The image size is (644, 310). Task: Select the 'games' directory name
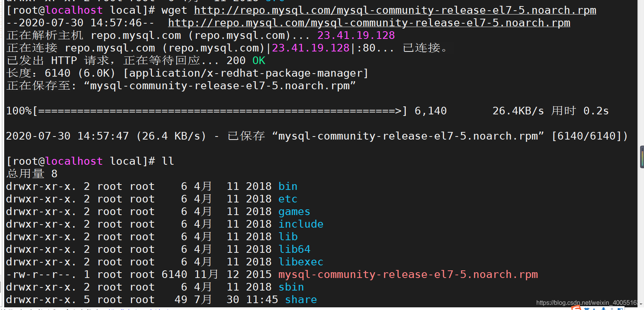click(294, 212)
